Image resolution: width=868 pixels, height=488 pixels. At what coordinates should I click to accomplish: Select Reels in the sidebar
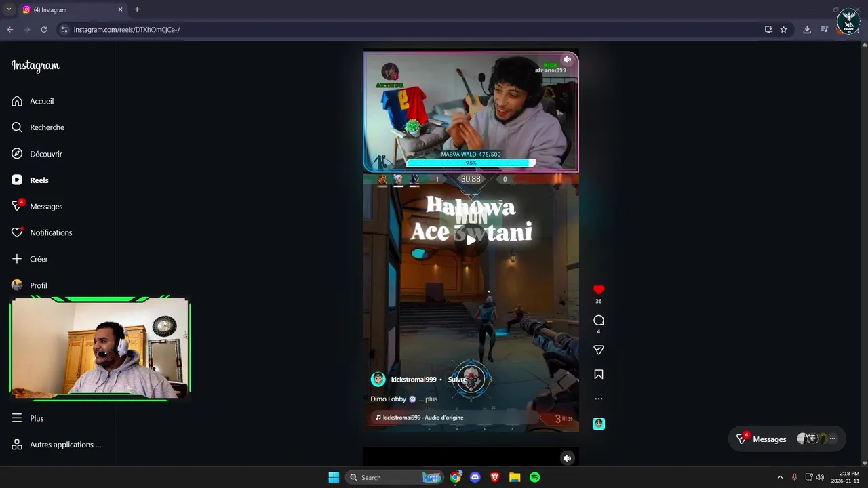[x=30, y=180]
